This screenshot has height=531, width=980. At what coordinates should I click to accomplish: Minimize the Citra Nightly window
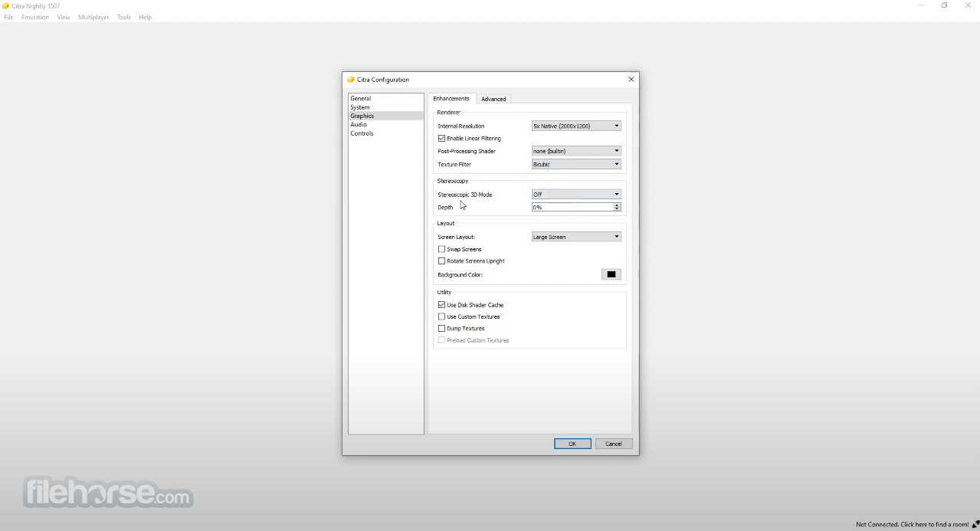(921, 5)
